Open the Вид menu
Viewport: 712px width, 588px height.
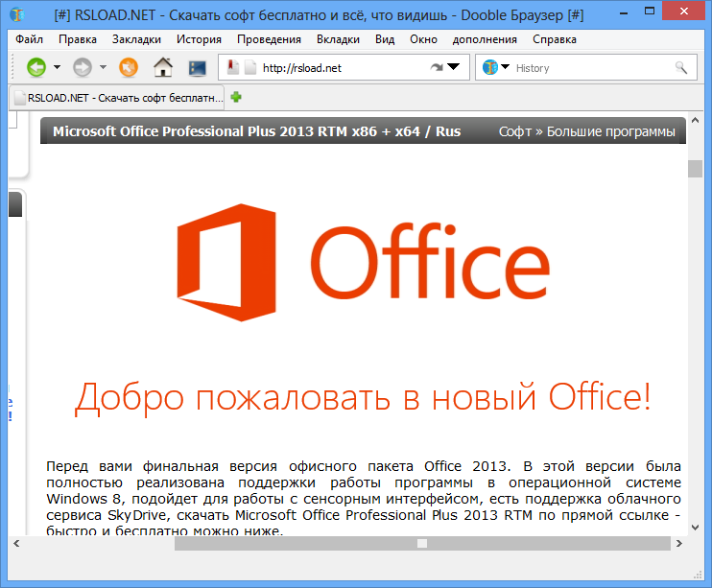pos(385,39)
